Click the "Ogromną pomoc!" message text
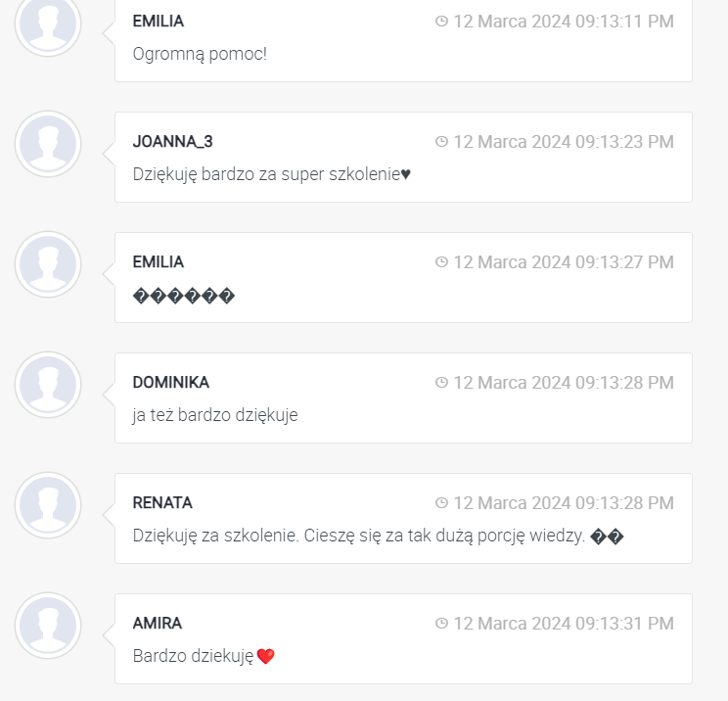The image size is (728, 701). coord(200,54)
